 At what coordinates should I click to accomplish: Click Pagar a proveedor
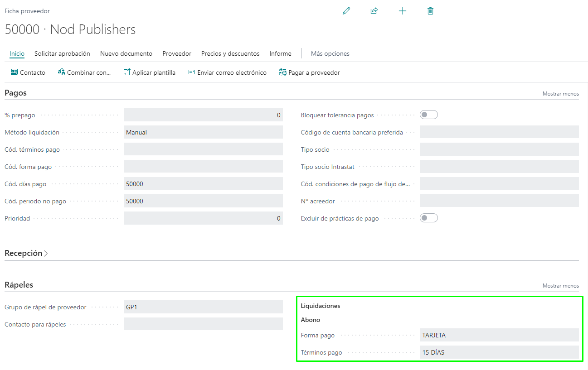click(310, 72)
